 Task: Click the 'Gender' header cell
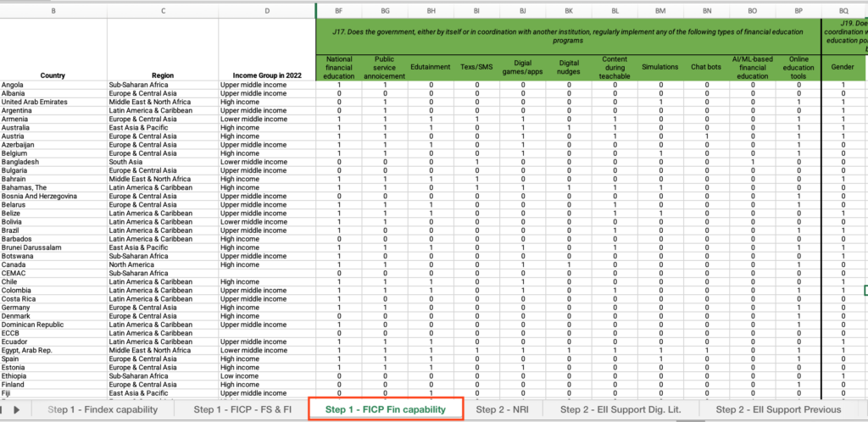843,67
